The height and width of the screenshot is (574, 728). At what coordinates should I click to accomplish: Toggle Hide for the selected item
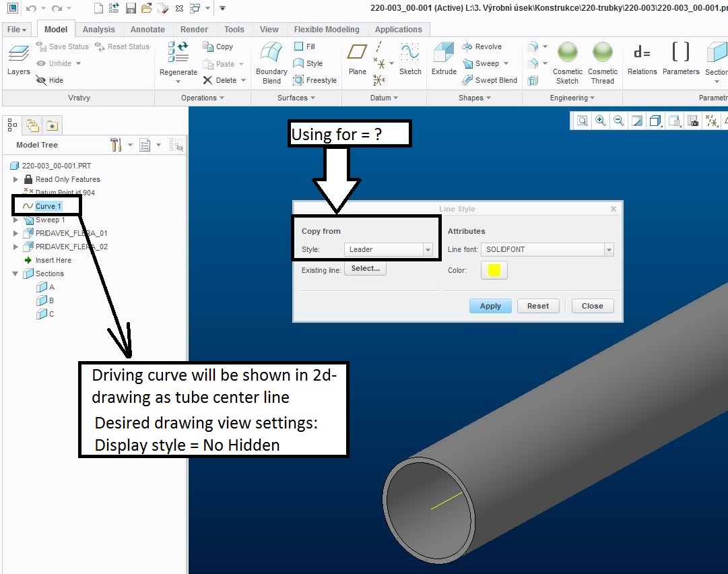tap(50, 79)
